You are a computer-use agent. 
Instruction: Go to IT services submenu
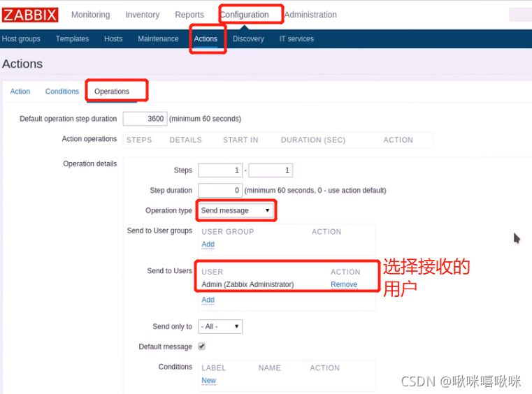[296, 38]
